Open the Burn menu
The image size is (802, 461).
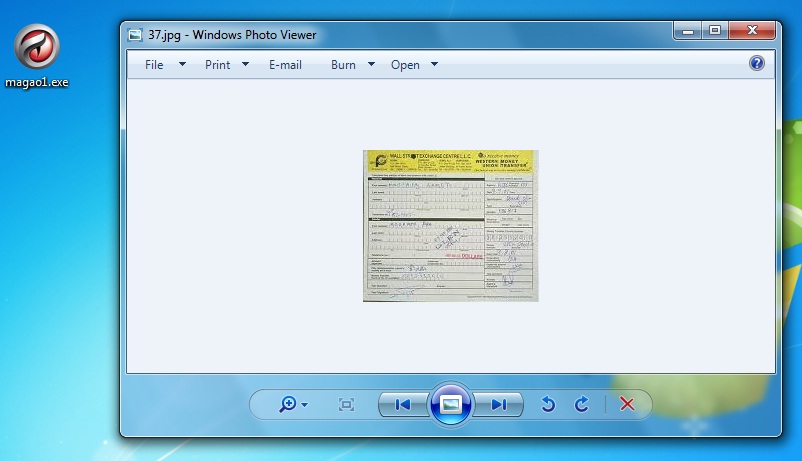pyautogui.click(x=343, y=65)
